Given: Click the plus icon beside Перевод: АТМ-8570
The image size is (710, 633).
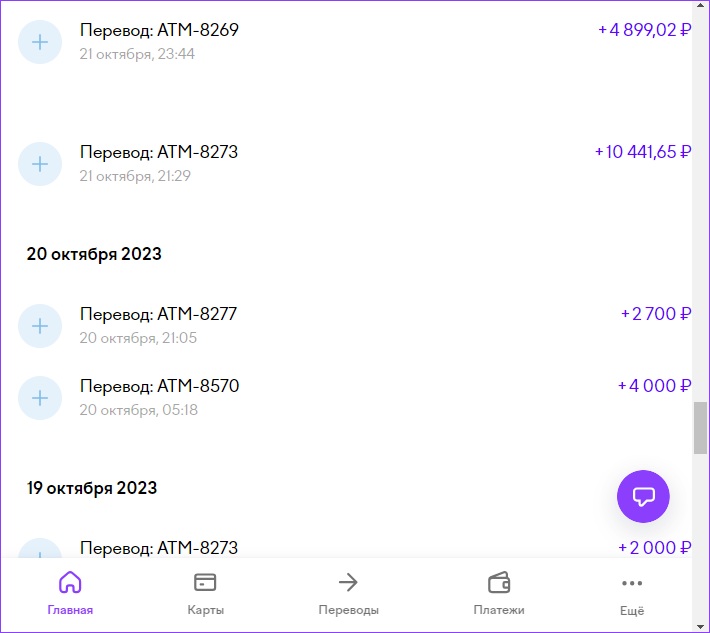Looking at the screenshot, I should coord(40,397).
